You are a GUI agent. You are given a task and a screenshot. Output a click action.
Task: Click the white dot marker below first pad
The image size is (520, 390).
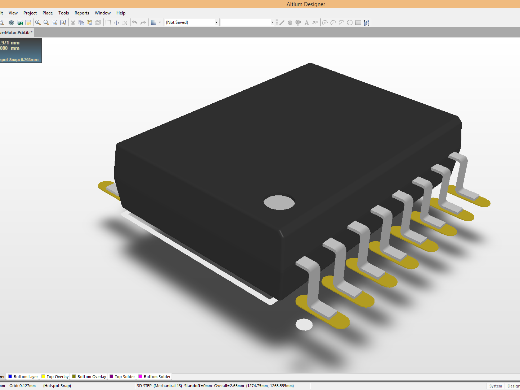pos(304,325)
